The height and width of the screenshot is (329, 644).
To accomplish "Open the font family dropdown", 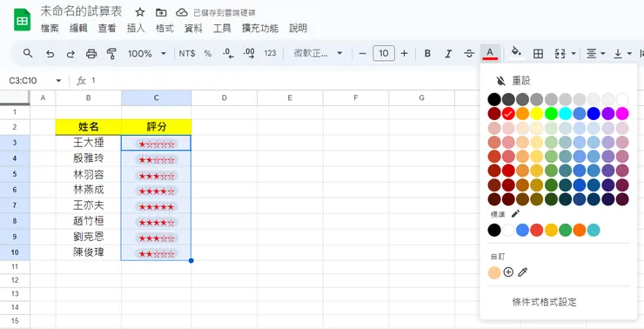I will pos(319,53).
